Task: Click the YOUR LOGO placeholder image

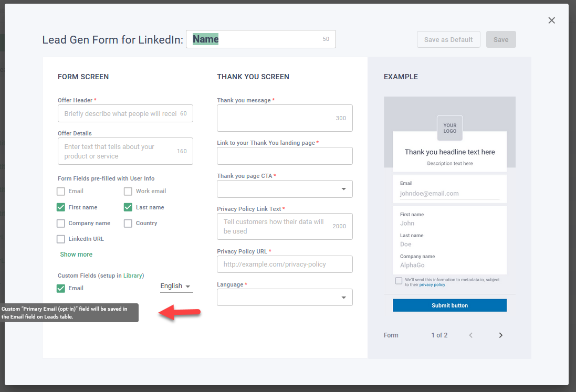Action: tap(449, 128)
